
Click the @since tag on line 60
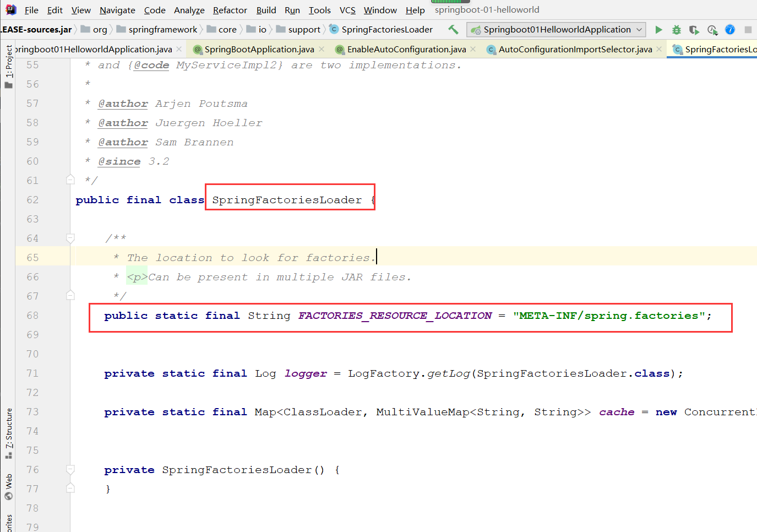pos(119,161)
